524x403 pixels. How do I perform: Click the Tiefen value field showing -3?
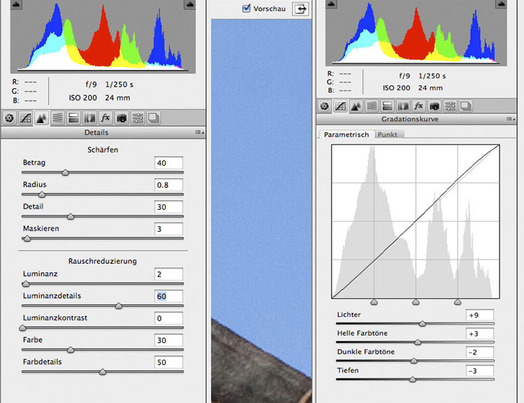click(x=480, y=371)
